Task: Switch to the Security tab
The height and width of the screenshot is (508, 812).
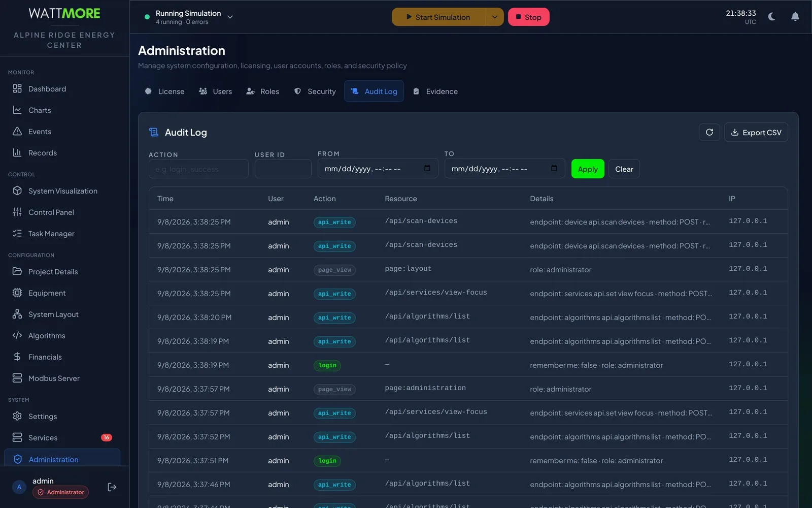Action: click(x=315, y=91)
